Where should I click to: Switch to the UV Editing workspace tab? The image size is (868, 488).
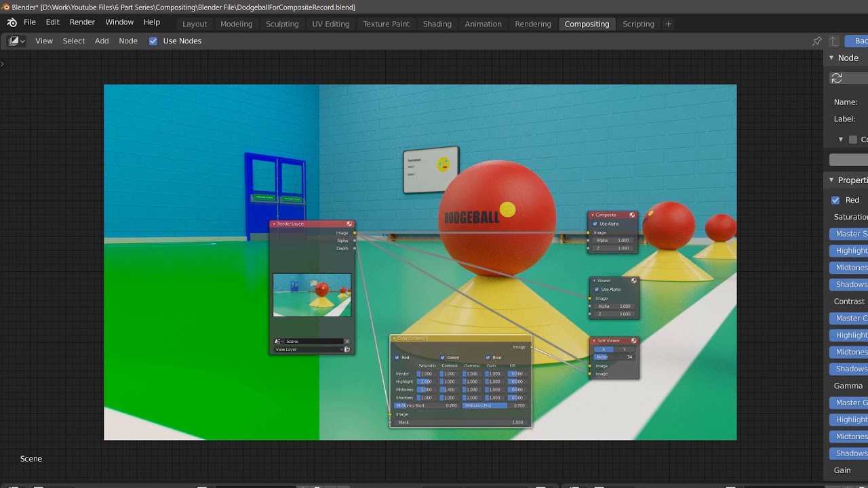[x=331, y=24]
